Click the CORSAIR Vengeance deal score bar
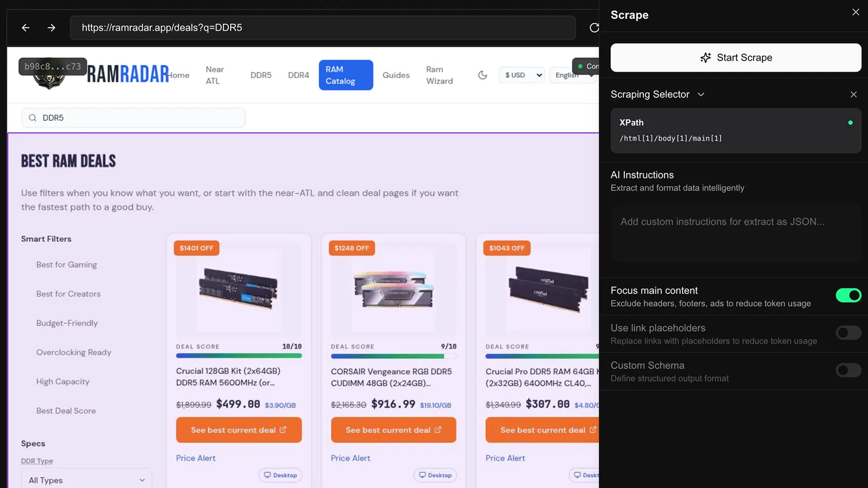This screenshot has height=488, width=868. pos(394,356)
